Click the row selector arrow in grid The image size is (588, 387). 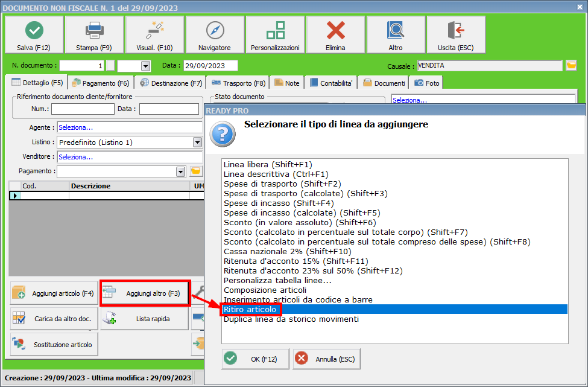coord(15,196)
